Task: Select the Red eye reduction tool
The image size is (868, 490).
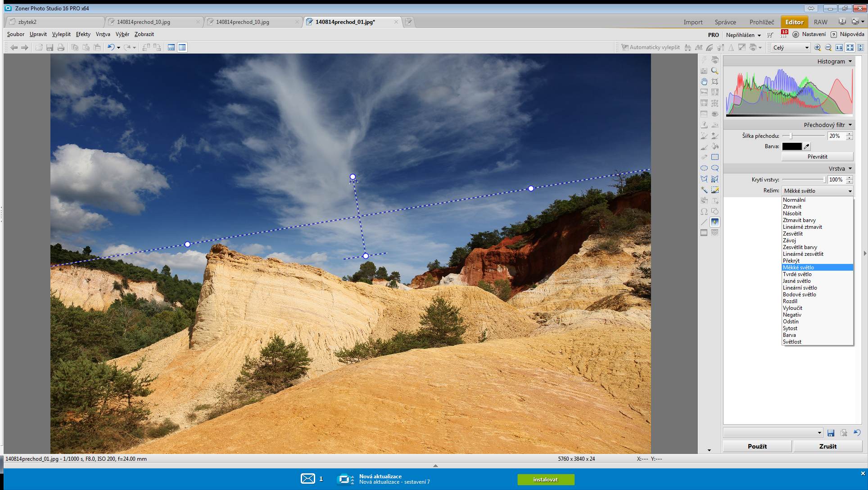Action: pyautogui.click(x=714, y=114)
